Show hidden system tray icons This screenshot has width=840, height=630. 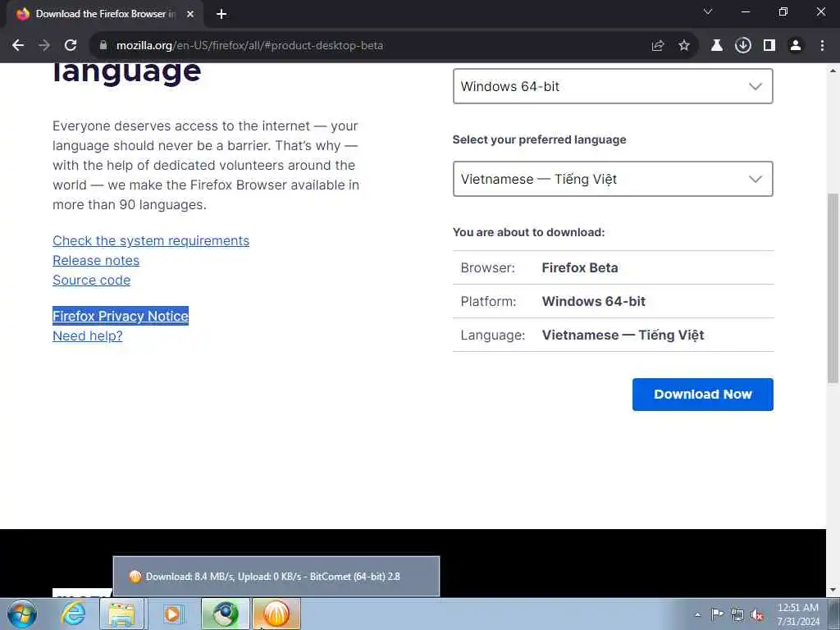point(697,614)
